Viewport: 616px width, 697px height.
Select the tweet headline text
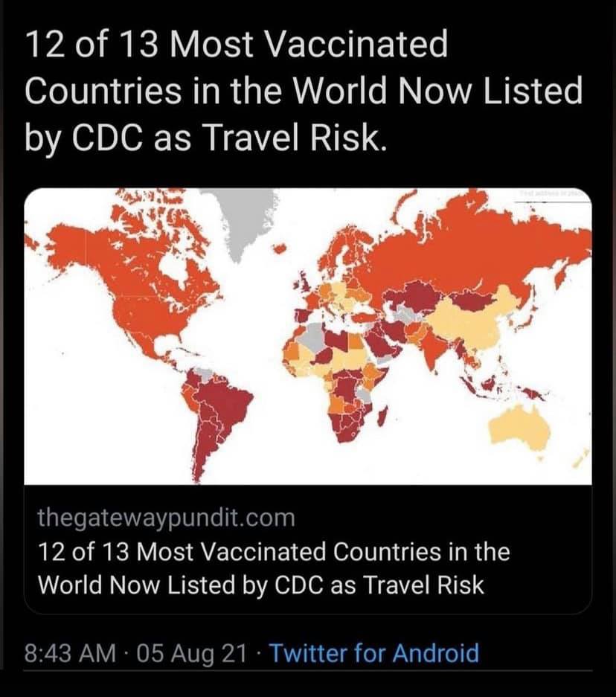point(303,92)
